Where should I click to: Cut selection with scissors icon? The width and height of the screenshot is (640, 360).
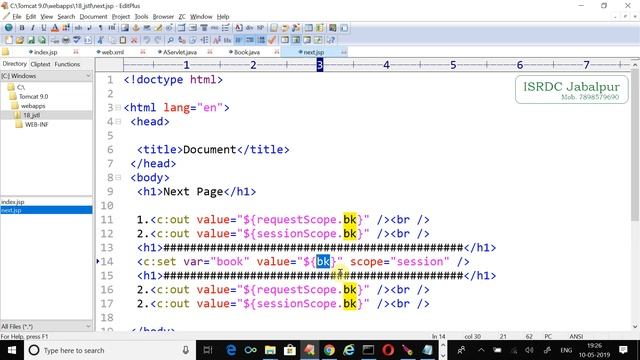coord(100,40)
